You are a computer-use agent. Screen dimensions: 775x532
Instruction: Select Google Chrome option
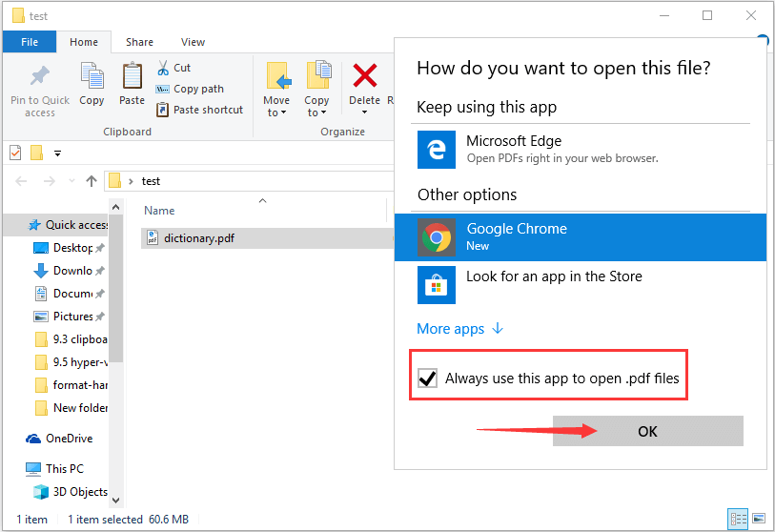581,237
